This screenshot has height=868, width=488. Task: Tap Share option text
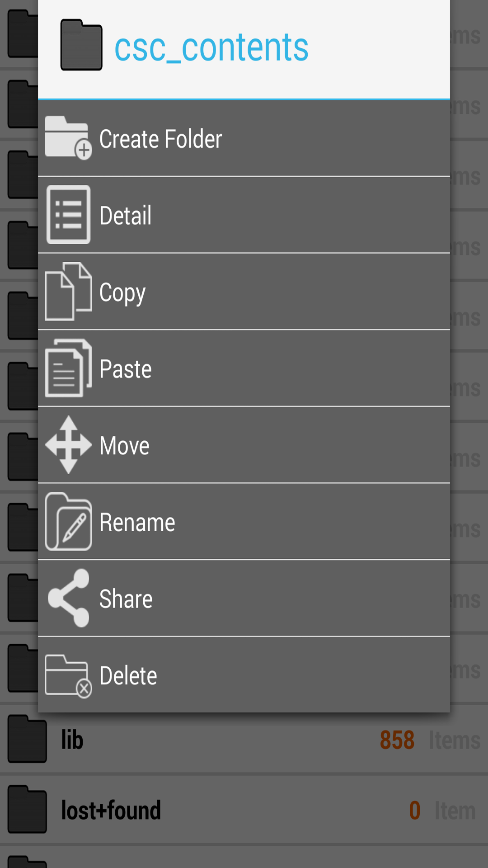pos(126,599)
